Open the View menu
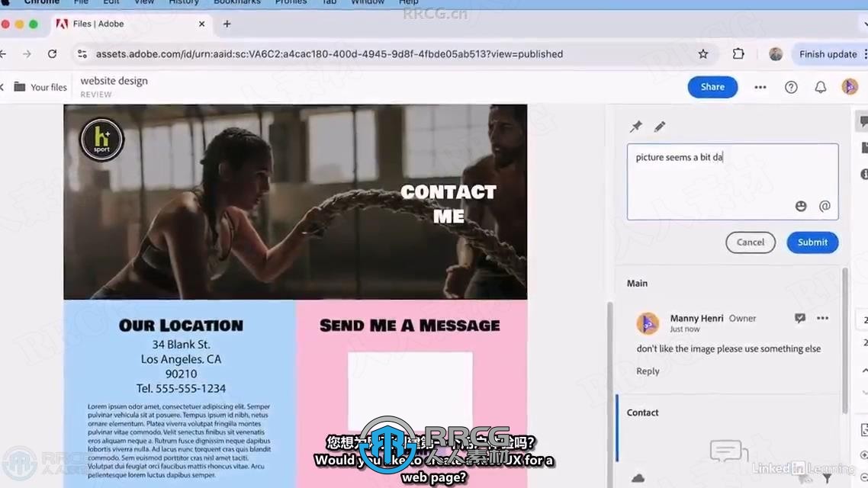868x488 pixels. (144, 2)
